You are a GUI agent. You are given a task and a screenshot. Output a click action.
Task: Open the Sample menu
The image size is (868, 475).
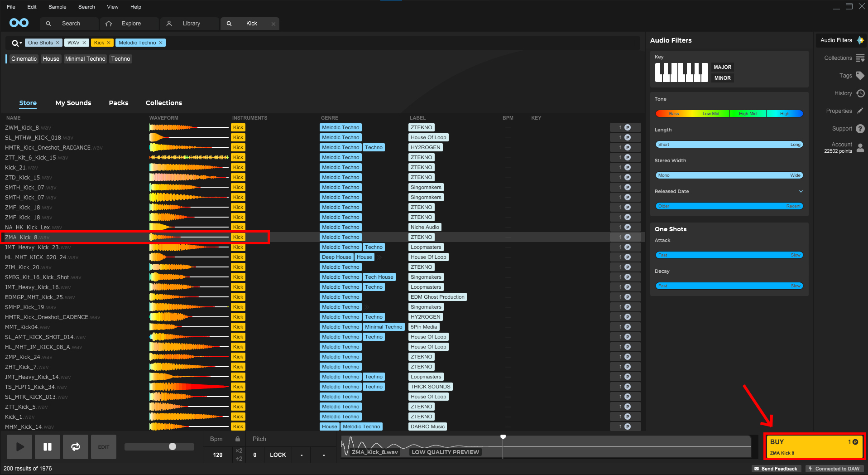[x=58, y=7]
